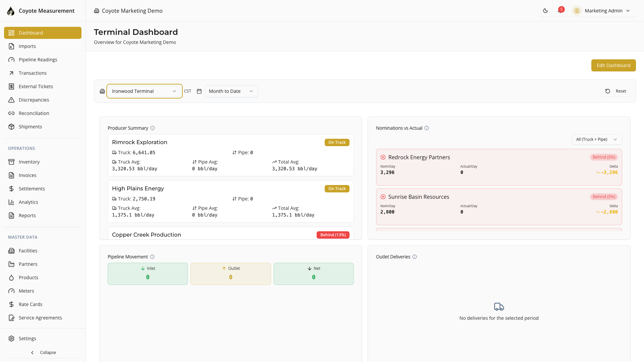This screenshot has width=644, height=362.
Task: Show Nominations vs Actual info tooltip
Action: pyautogui.click(x=427, y=128)
